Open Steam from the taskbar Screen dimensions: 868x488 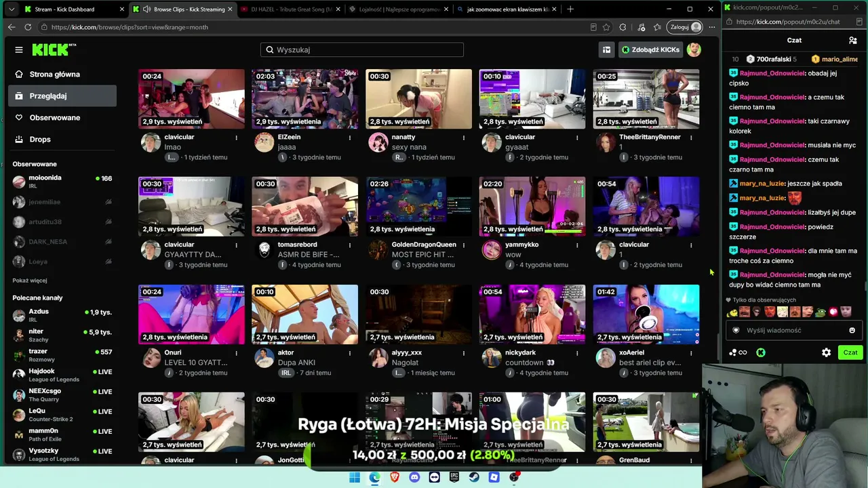click(x=474, y=477)
